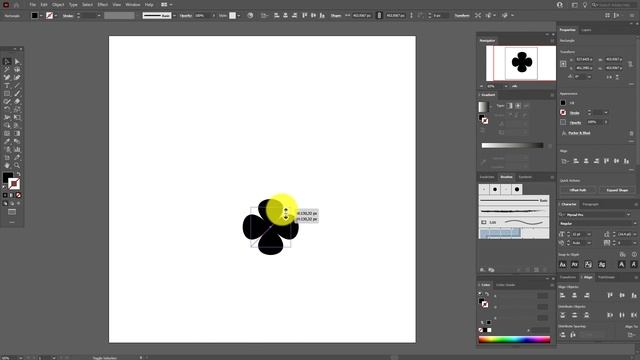Set paint to None in toolbar
The height and width of the screenshot is (360, 640).
click(18, 195)
